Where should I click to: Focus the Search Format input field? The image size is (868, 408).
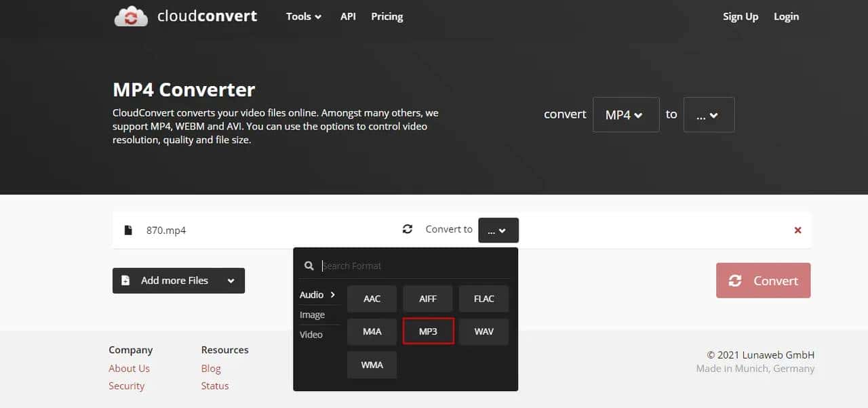pos(414,266)
